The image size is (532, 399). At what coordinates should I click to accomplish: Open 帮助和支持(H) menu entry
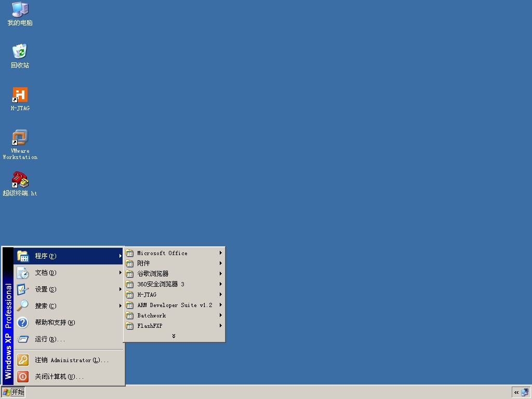pos(69,323)
